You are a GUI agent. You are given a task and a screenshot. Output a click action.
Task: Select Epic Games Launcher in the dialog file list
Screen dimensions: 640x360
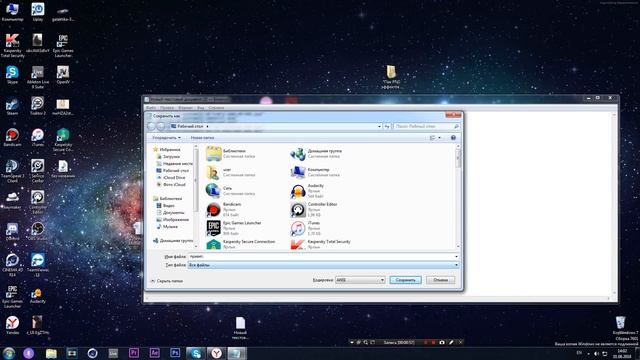click(234, 228)
